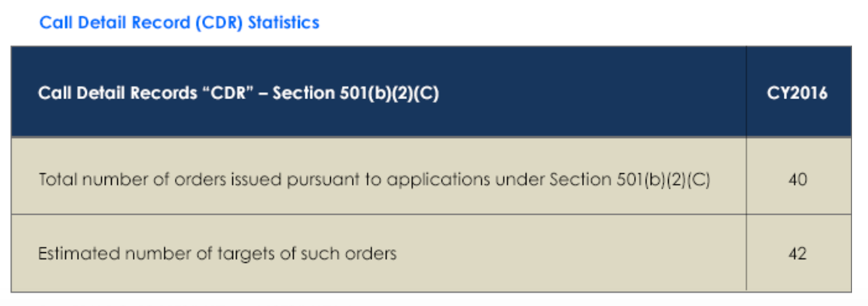Select the Total number of orders issued row
Viewport: 868px width, 306px height.
point(431,176)
